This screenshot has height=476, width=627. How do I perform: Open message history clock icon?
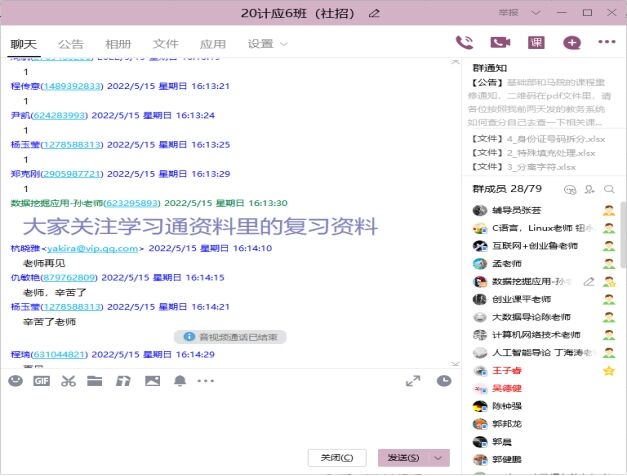point(444,381)
